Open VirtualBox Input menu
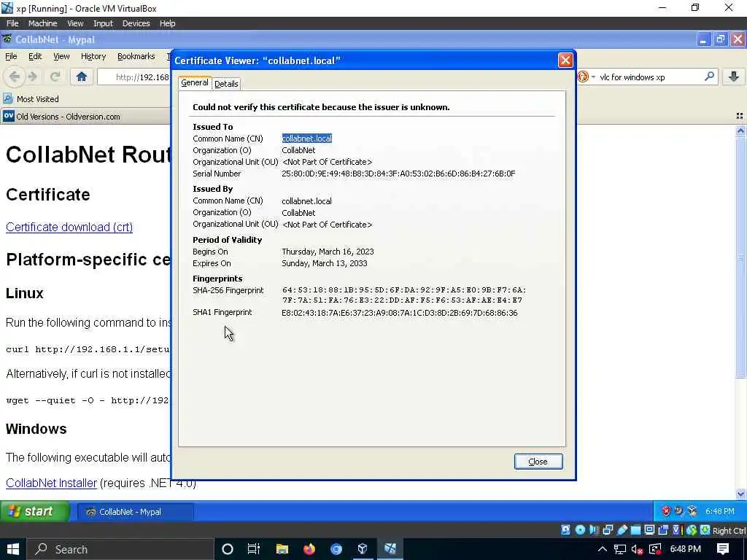 click(103, 23)
